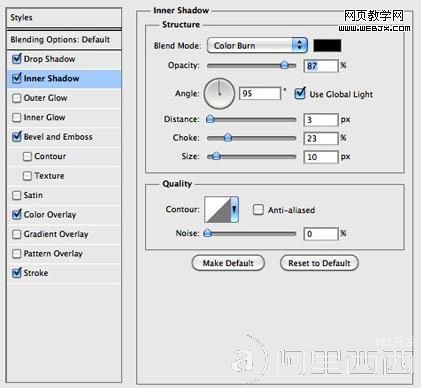This screenshot has width=421, height=388.
Task: Click the Opacity slider handle
Action: [284, 65]
